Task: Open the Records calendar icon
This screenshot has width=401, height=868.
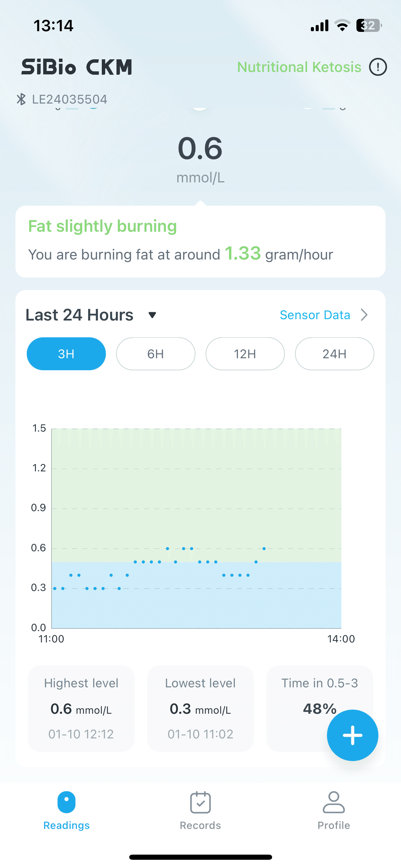Action: coord(200,802)
